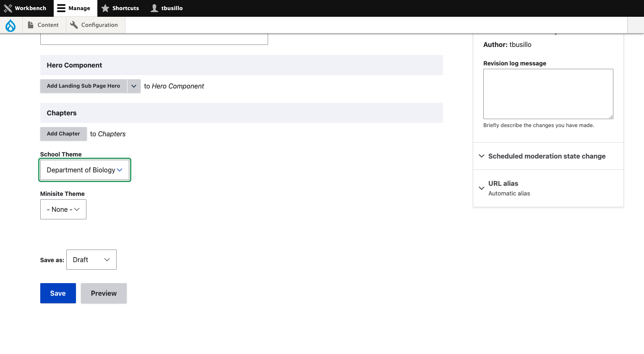Click the Add Chapter button
Viewport: 644px width, 354px height.
[x=63, y=134]
